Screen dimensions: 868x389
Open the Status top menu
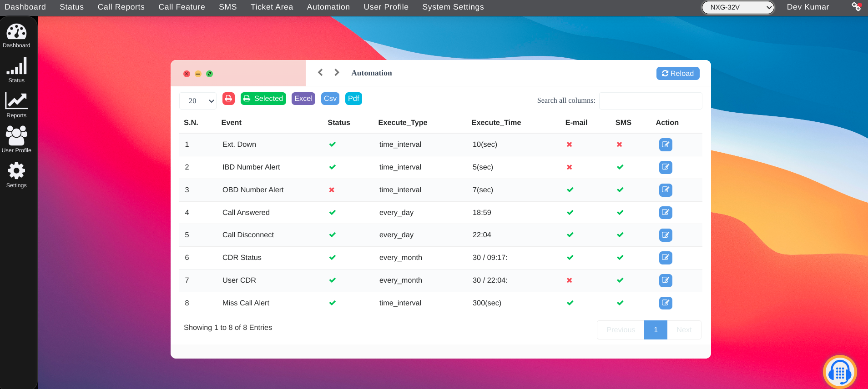pyautogui.click(x=72, y=7)
